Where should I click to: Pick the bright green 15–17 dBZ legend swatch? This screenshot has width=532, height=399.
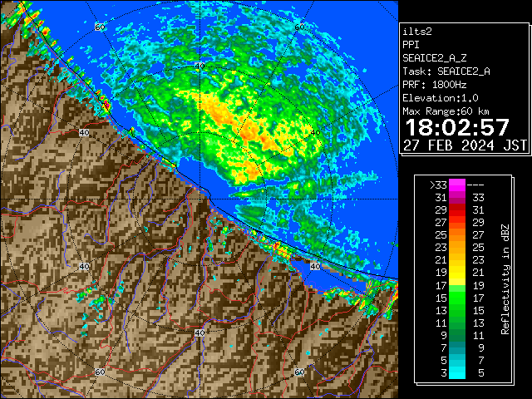pos(457,298)
